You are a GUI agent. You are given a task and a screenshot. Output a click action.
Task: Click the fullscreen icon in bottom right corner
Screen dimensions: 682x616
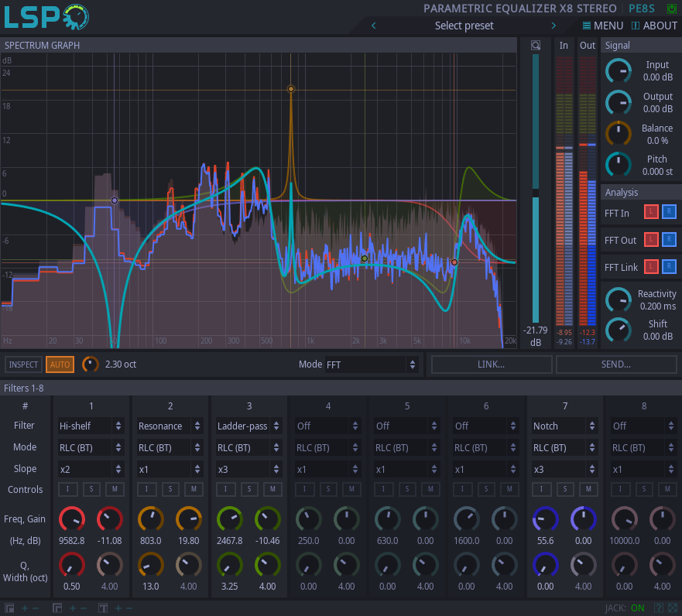(x=673, y=608)
